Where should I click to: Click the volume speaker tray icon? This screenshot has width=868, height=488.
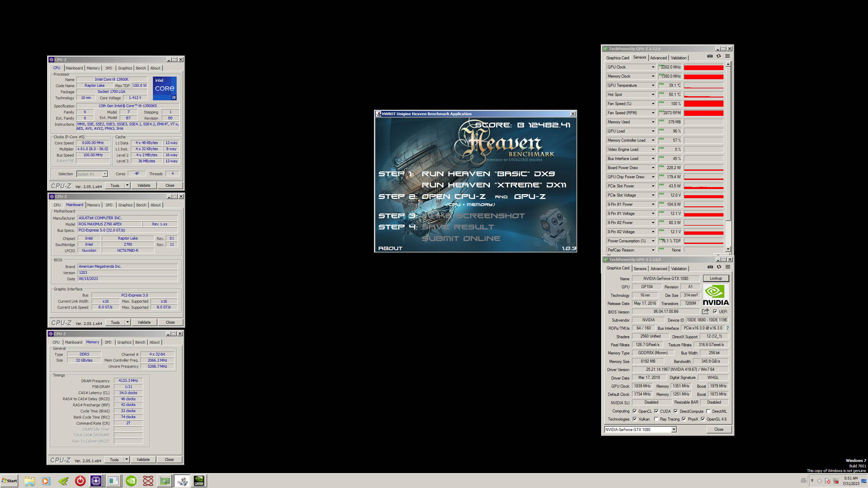820,481
